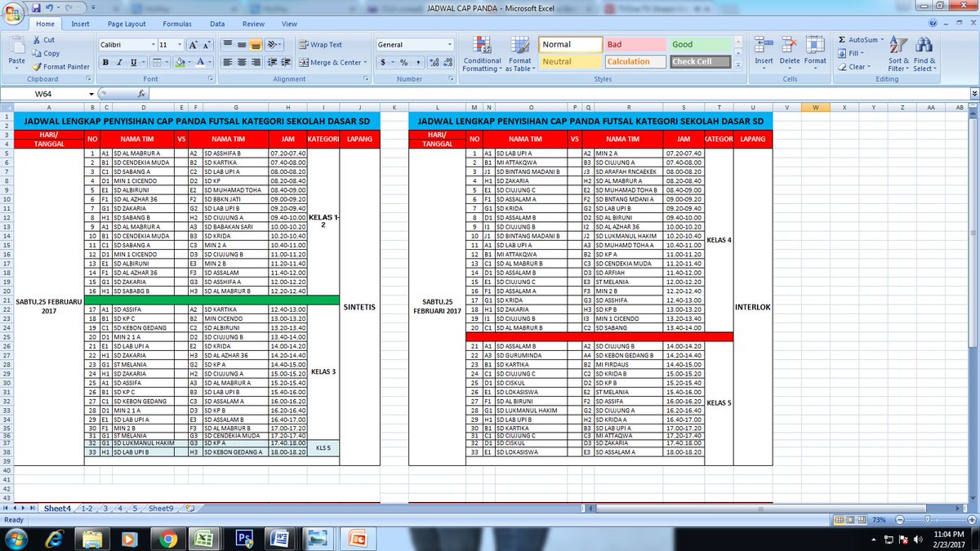
Task: Open the Font dialog launcher
Action: [211, 79]
